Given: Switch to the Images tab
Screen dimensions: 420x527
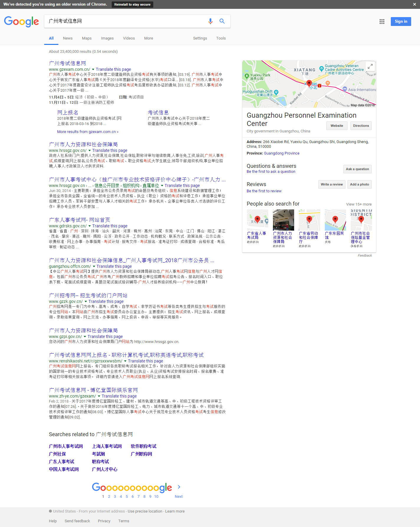Looking at the screenshot, I should [x=107, y=38].
